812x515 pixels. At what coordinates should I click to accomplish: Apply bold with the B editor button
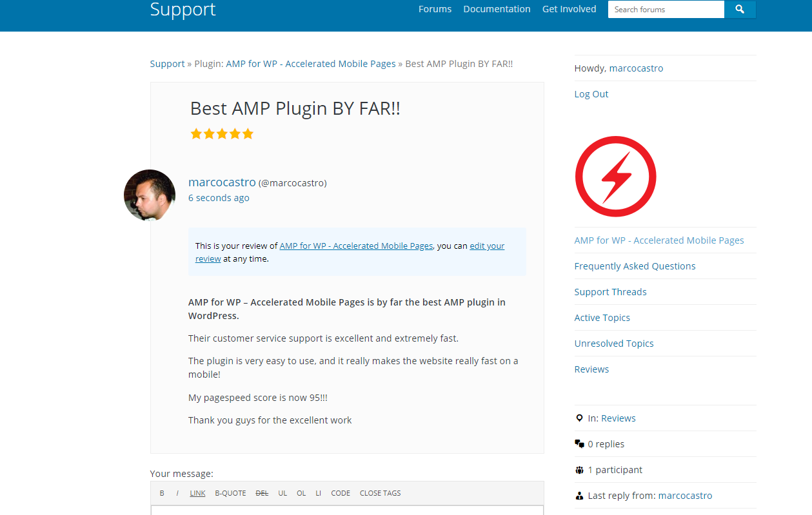tap(162, 493)
